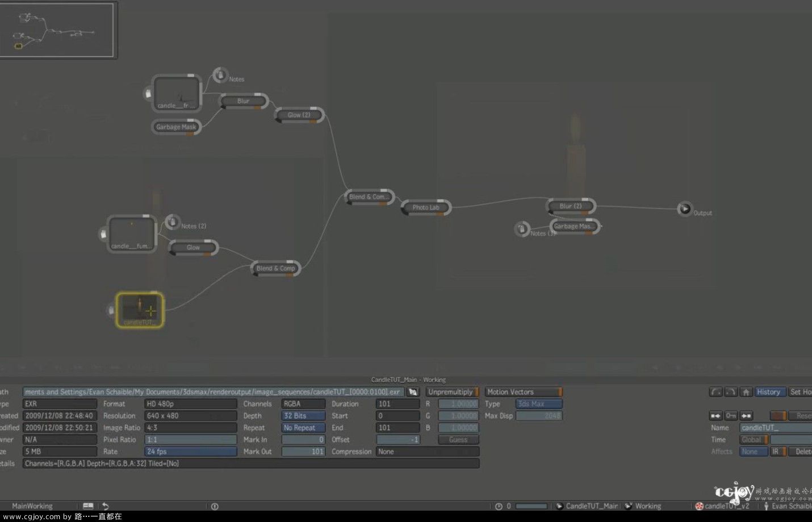
Task: Click the Delete button
Action: point(801,452)
